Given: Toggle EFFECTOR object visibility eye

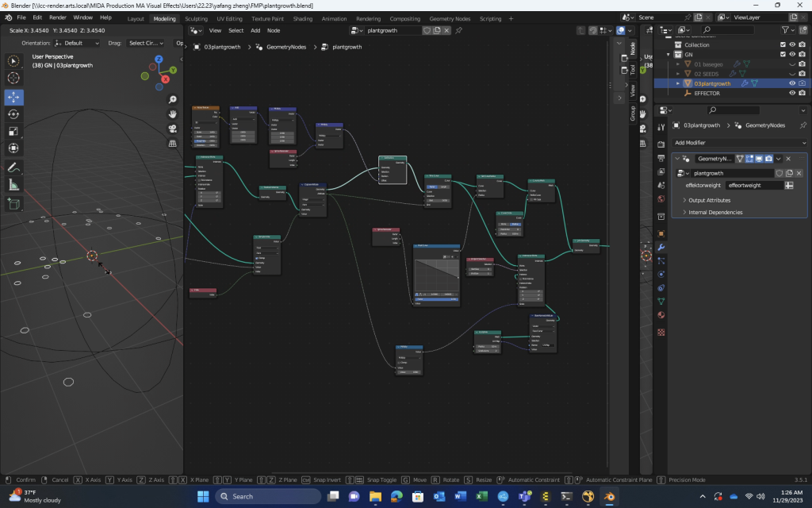Looking at the screenshot, I should [791, 93].
